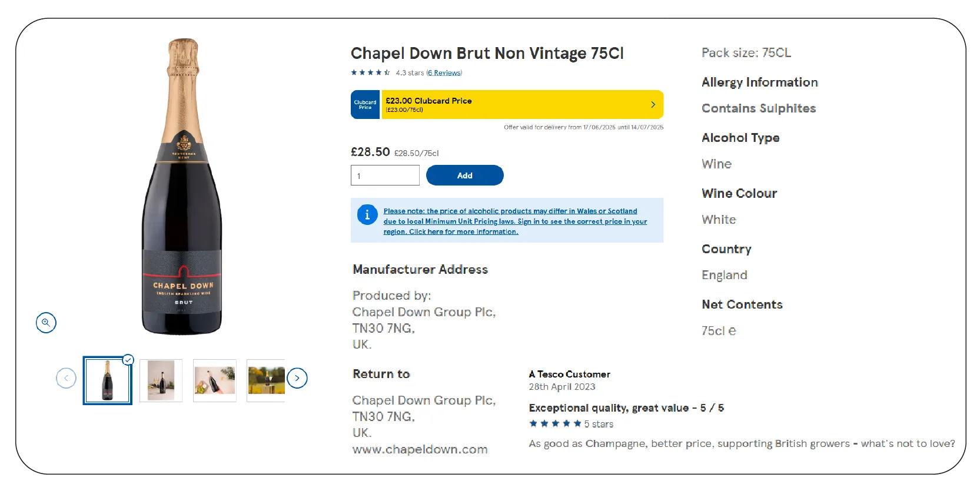Select the fourth outdoor bottle thumbnail
Viewport: 980px width, 487px height.
click(266, 380)
